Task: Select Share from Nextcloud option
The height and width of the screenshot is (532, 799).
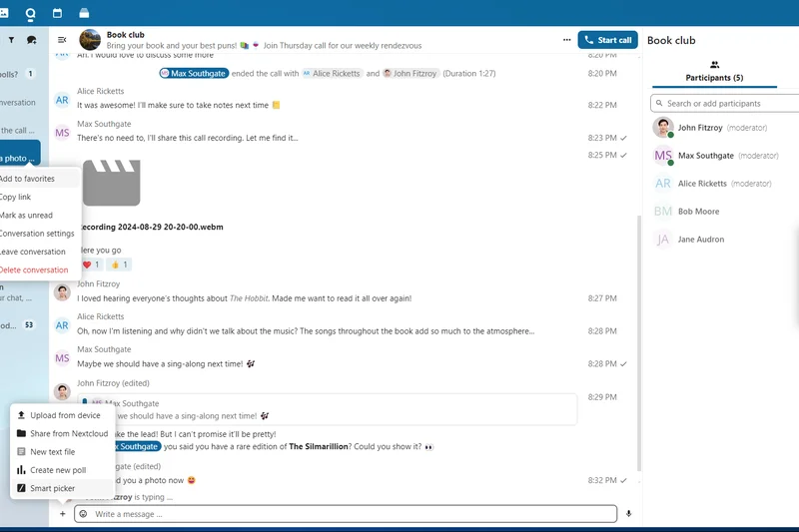Action: pos(62,434)
